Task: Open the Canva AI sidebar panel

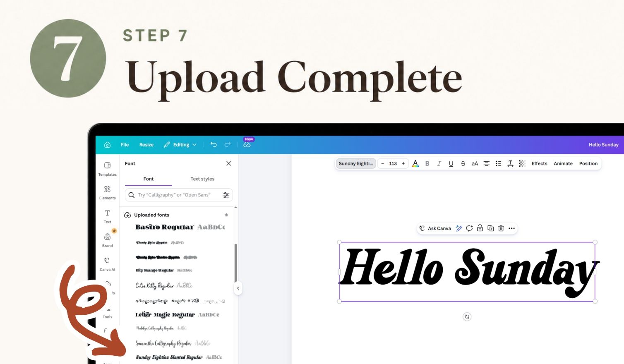Action: [x=107, y=264]
